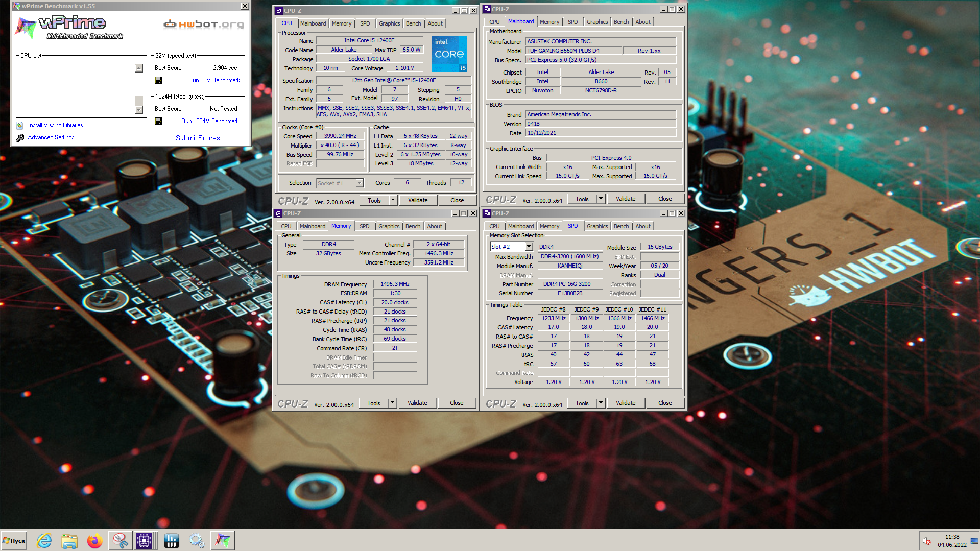980x551 pixels.
Task: Expand Tools dropdown arrow in Memory window
Action: (392, 403)
